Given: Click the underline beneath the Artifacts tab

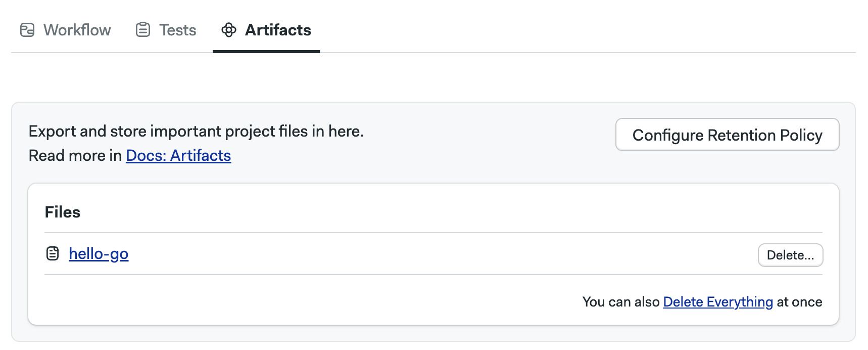Looking at the screenshot, I should [x=266, y=51].
